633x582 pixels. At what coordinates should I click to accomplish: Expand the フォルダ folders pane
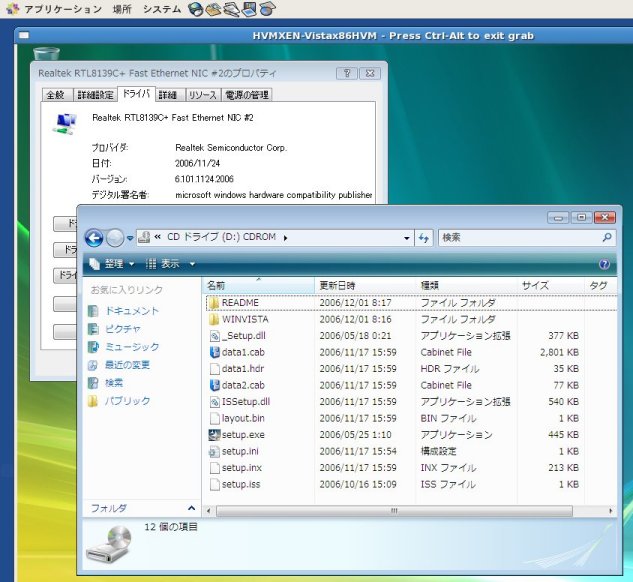[191, 508]
